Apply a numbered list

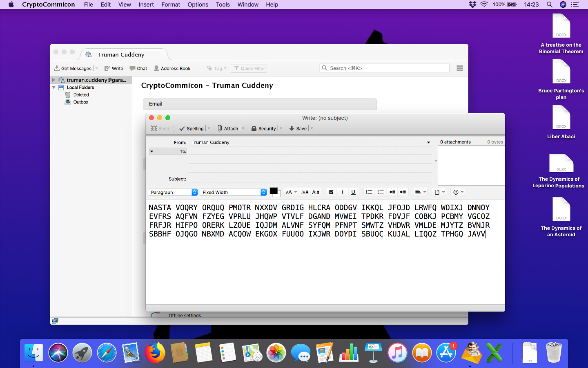point(381,192)
